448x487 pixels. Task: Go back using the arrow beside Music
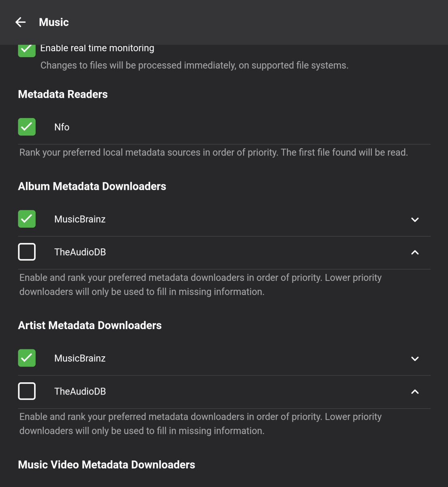point(21,22)
